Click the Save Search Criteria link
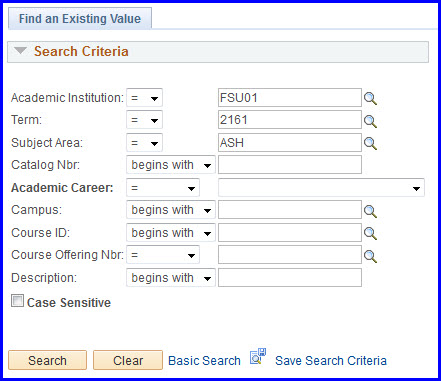 tap(331, 361)
